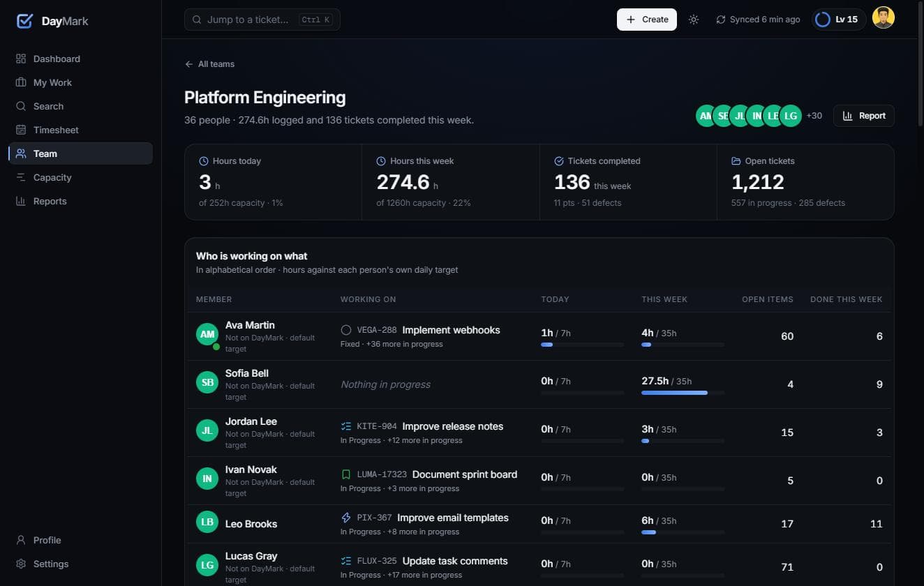Screen dimensions: 924x586
Task: Toggle the light/dark theme sun icon
Action: coord(693,20)
